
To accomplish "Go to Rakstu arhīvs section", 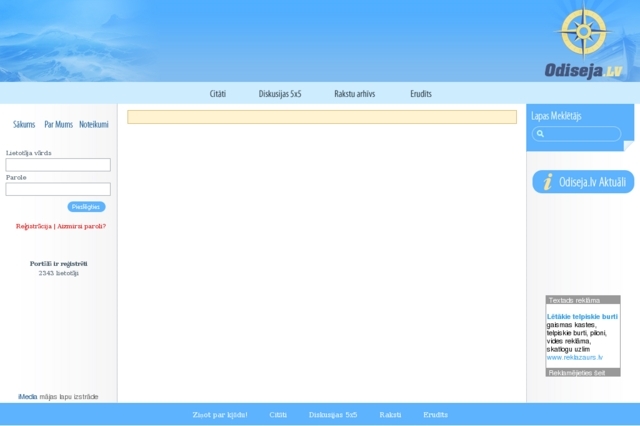I will coord(355,94).
